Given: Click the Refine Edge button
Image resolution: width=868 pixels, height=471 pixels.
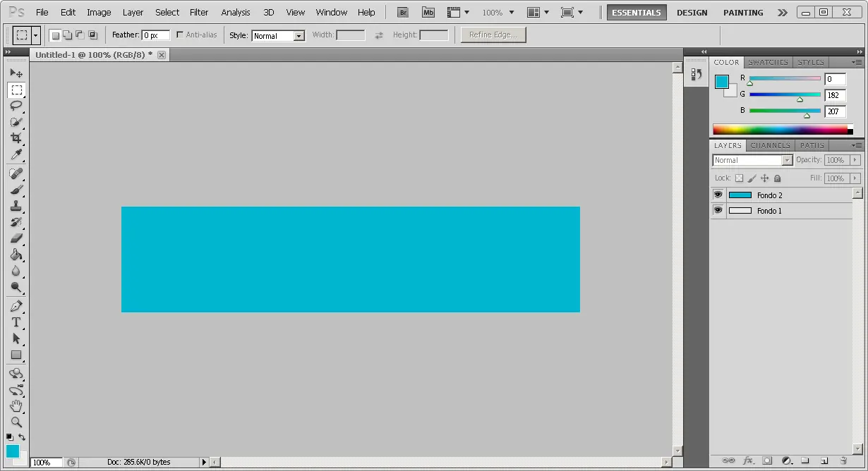Looking at the screenshot, I should pyautogui.click(x=493, y=34).
